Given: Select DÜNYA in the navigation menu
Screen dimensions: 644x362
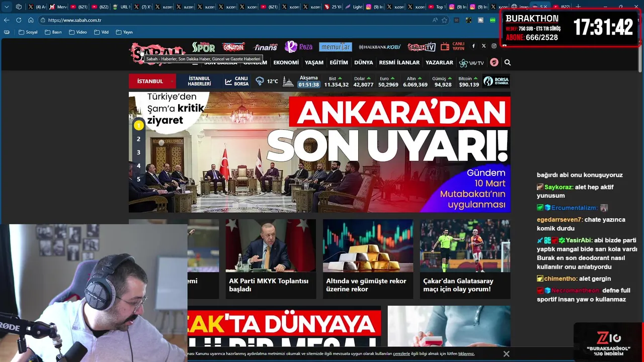Looking at the screenshot, I should coord(364,62).
